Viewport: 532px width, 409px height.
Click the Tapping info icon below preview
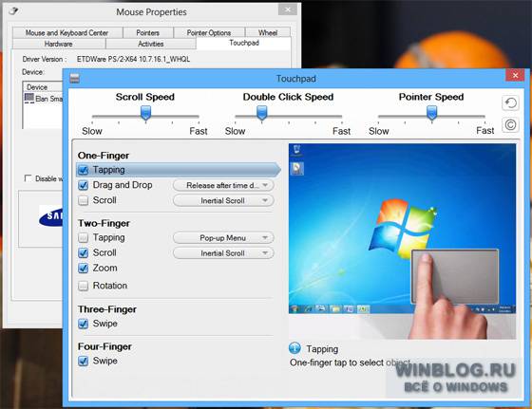click(294, 348)
